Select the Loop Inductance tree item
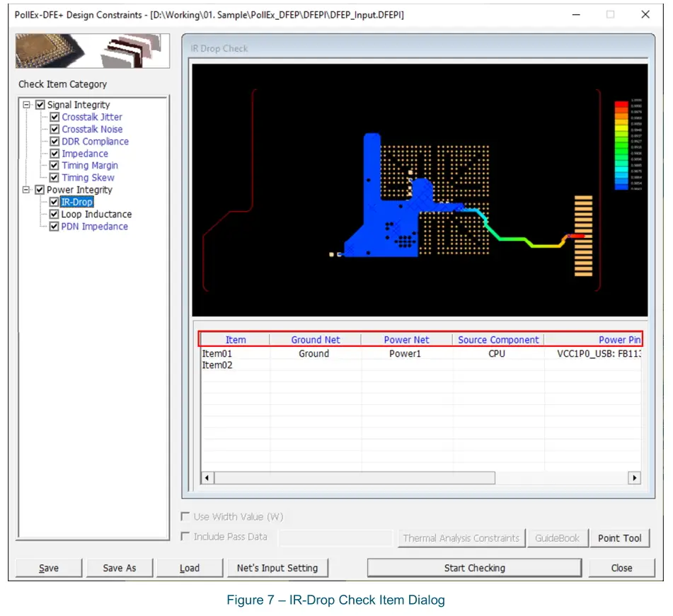The image size is (673, 616). 96,215
